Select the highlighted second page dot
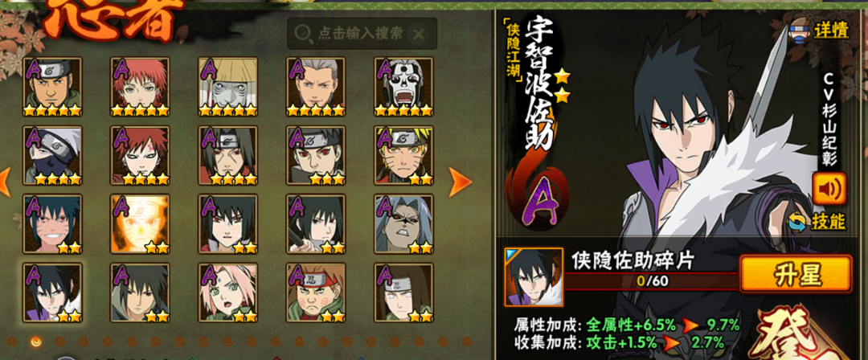The width and height of the screenshot is (868, 360). point(36,342)
